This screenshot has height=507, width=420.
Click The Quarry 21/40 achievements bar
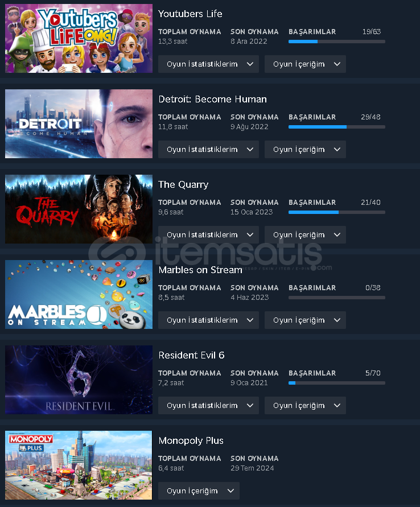[336, 212]
